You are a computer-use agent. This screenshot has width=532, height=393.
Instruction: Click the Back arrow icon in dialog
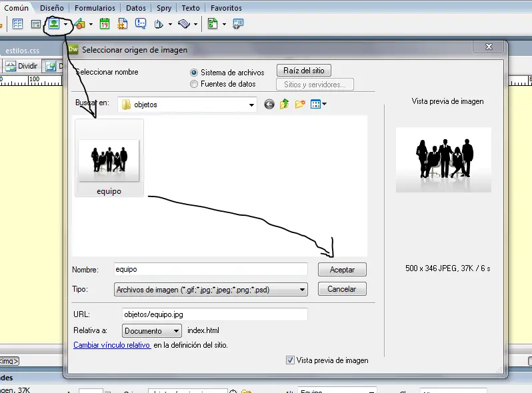269,104
